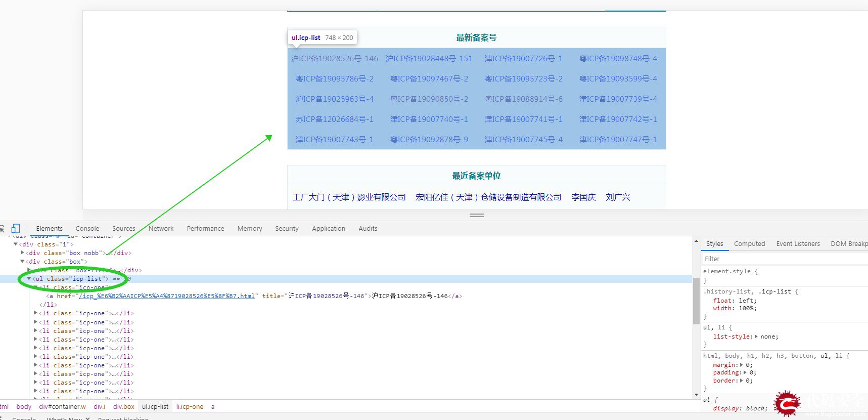The image size is (868, 420).
Task: Open the 刘广兴 link
Action: coord(618,197)
